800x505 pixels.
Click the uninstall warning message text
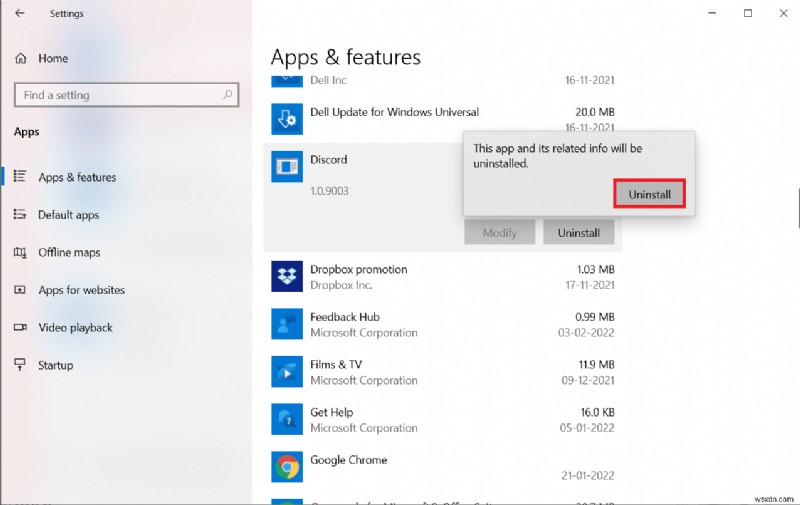point(558,156)
